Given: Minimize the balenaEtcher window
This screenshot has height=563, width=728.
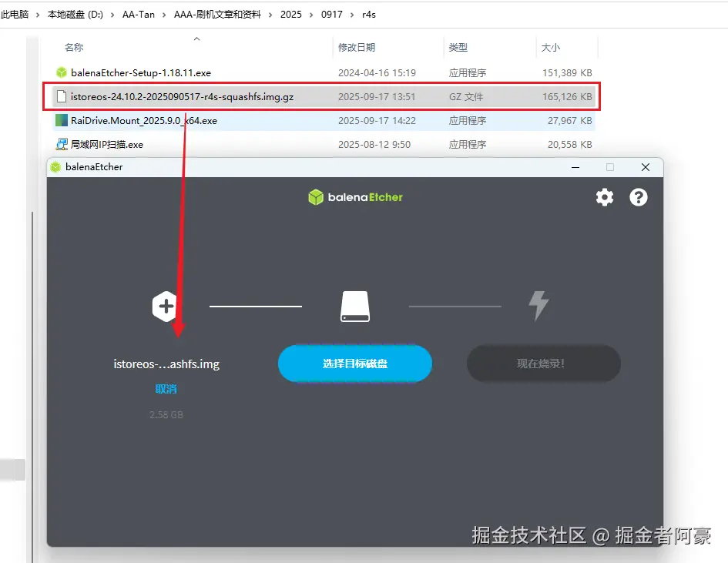Looking at the screenshot, I should pyautogui.click(x=575, y=167).
